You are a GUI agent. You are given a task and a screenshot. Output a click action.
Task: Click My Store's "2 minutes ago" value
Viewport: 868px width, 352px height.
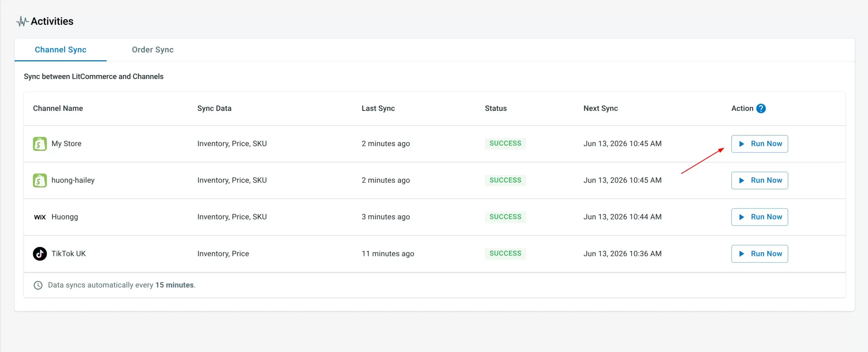click(386, 144)
